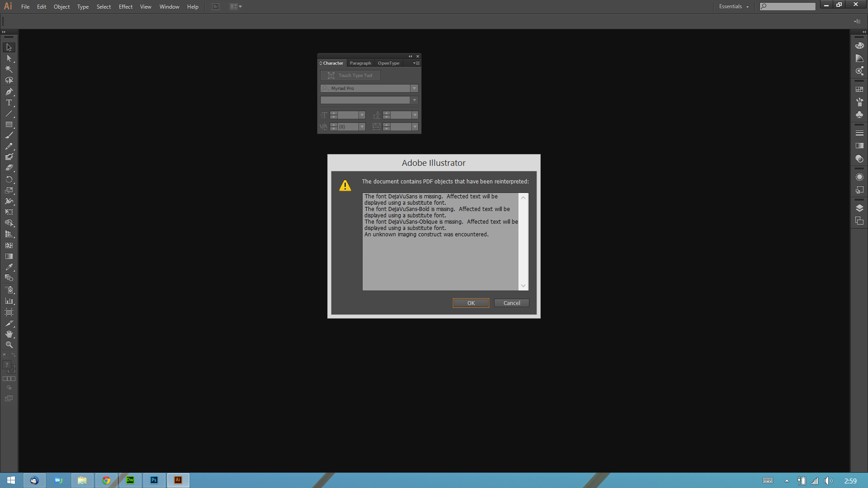The width and height of the screenshot is (868, 488).
Task: Expand the tracking dropdown
Action: point(415,127)
